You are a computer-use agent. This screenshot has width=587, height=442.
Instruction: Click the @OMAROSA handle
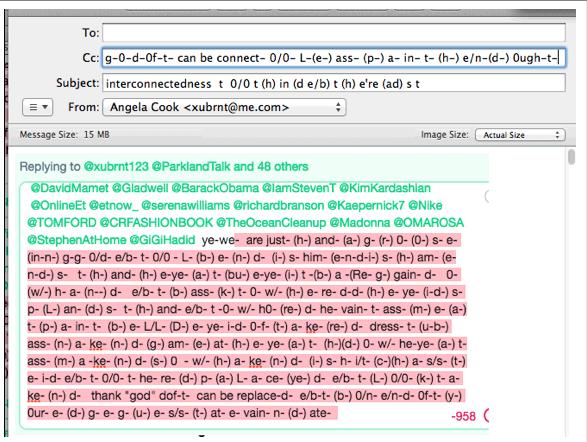(x=429, y=223)
